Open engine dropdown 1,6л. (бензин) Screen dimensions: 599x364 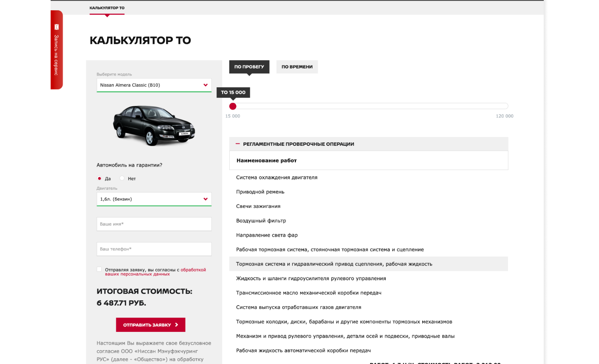tap(154, 199)
